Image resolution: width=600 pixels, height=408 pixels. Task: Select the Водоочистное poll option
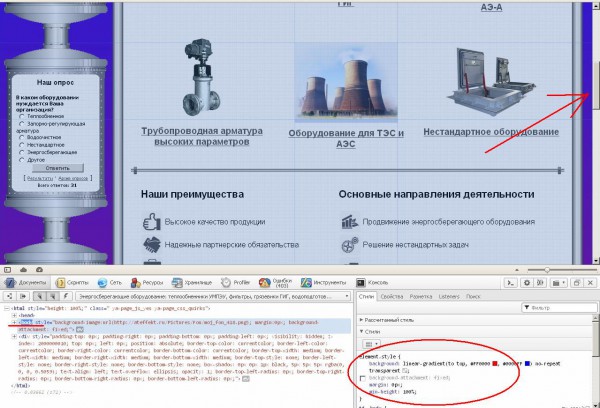22,137
